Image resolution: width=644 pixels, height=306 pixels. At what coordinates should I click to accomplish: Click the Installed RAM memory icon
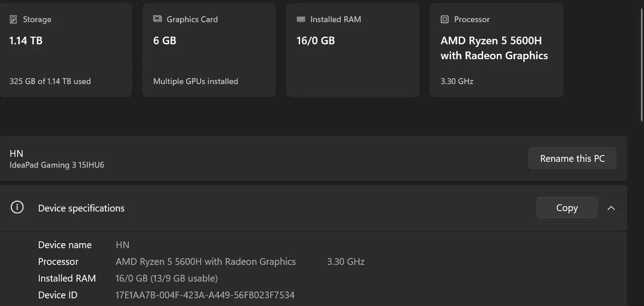pos(301,19)
